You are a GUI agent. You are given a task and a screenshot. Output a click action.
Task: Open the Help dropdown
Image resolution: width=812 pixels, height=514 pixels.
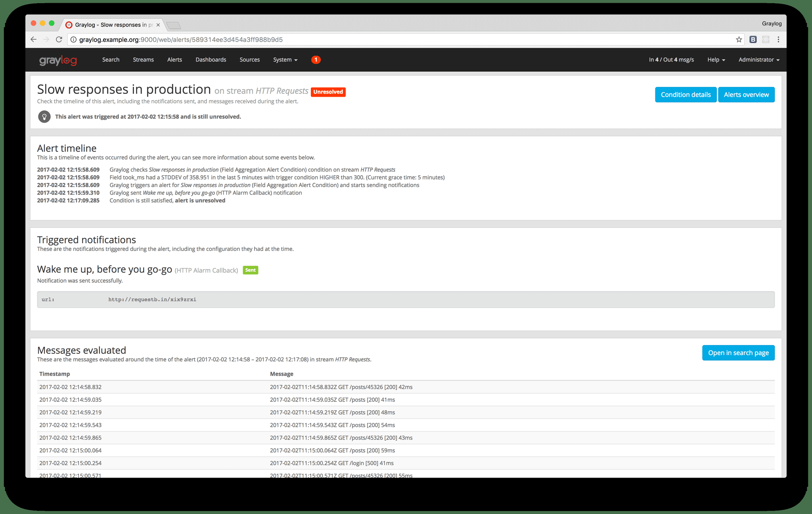point(716,59)
